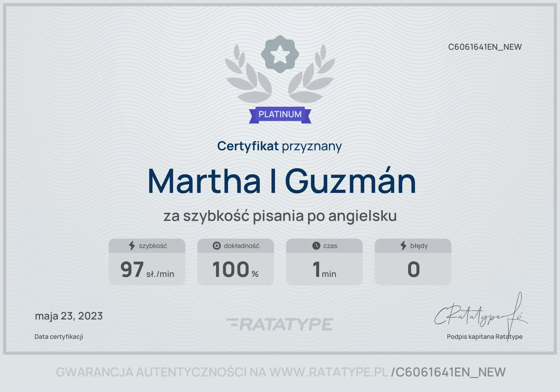Click the heading Certyfikat przyznany
Image resolution: width=560 pixels, height=392 pixels.
pyautogui.click(x=279, y=146)
